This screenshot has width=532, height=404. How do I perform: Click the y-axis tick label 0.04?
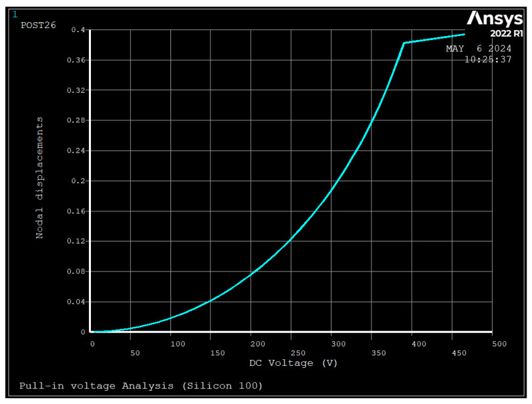(x=76, y=302)
